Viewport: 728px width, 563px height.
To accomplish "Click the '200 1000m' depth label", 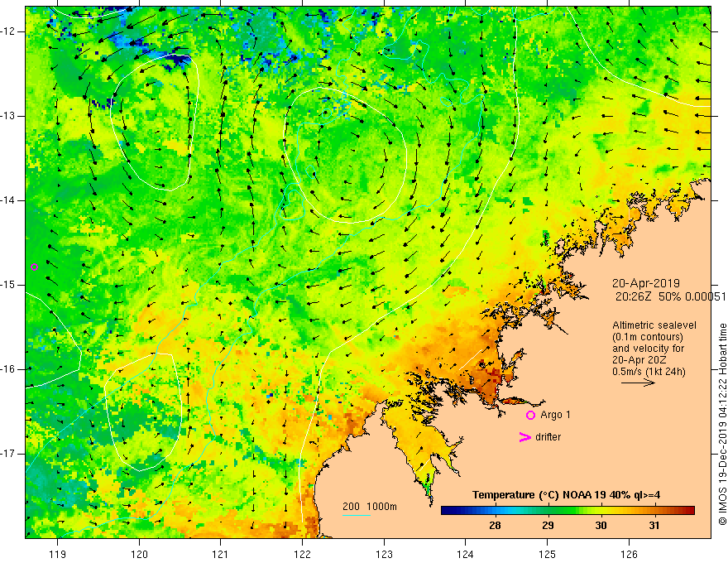I will pos(370,507).
